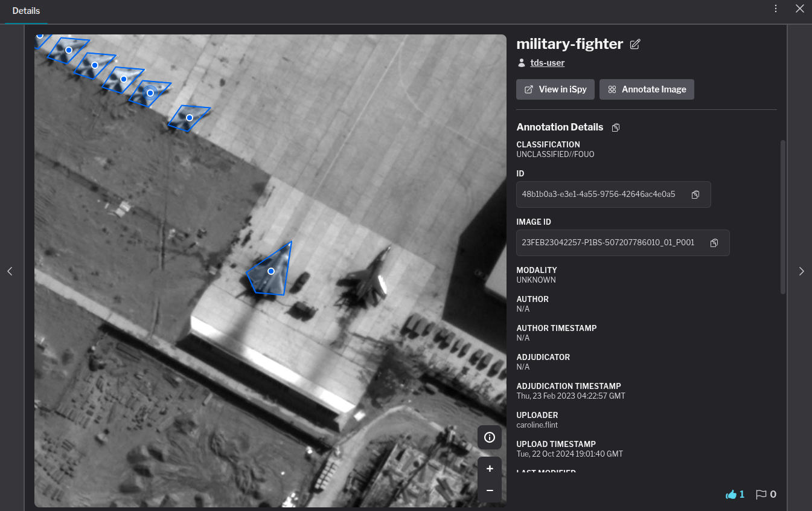Click the UNCLASSIFIED//FOUO classification value
This screenshot has width=812, height=511.
coord(555,155)
